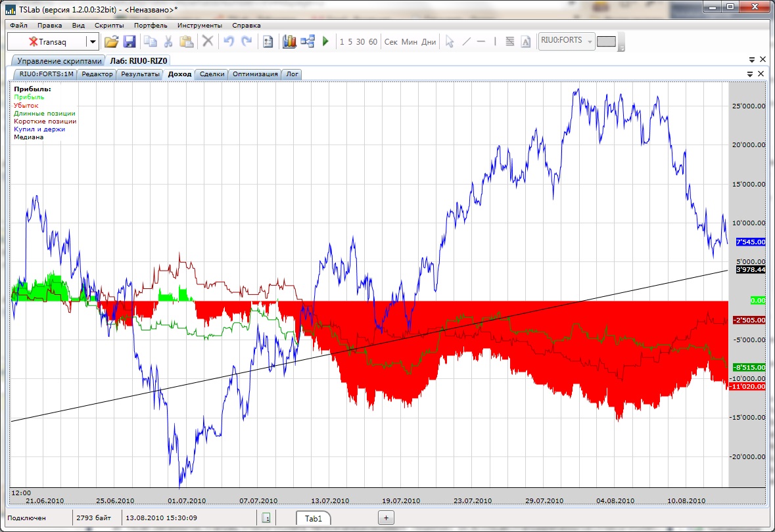Click the properties sheet icon in toolbar

[x=268, y=41]
